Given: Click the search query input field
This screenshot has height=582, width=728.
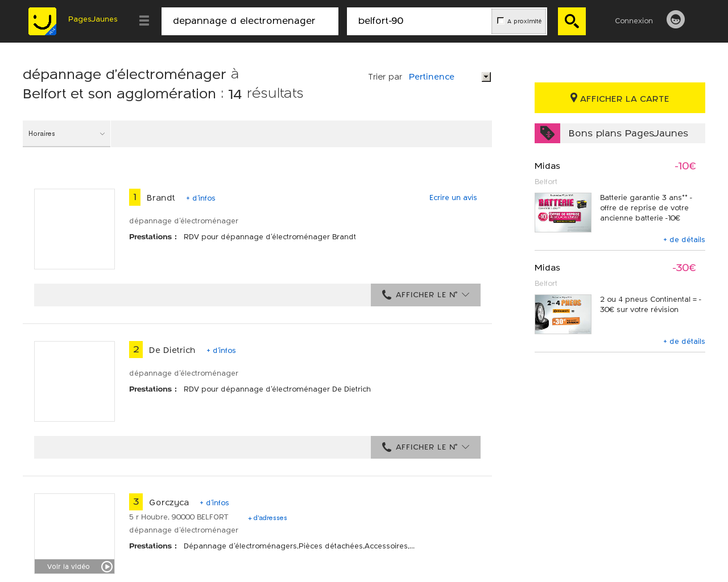Looking at the screenshot, I should pos(250,21).
